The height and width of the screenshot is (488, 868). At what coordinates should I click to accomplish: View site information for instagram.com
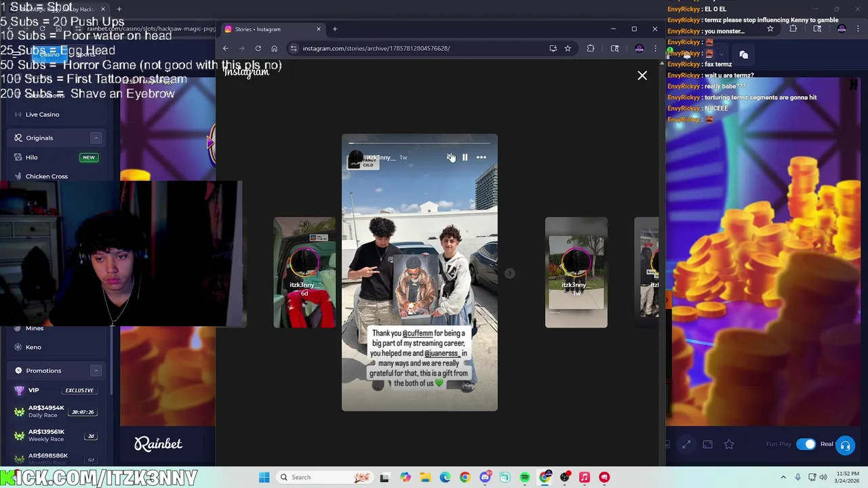(294, 48)
